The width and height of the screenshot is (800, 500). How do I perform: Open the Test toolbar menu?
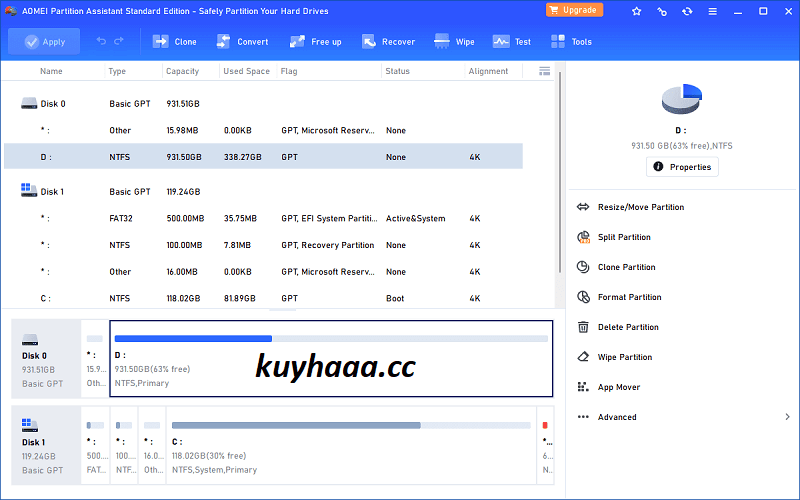pos(512,42)
